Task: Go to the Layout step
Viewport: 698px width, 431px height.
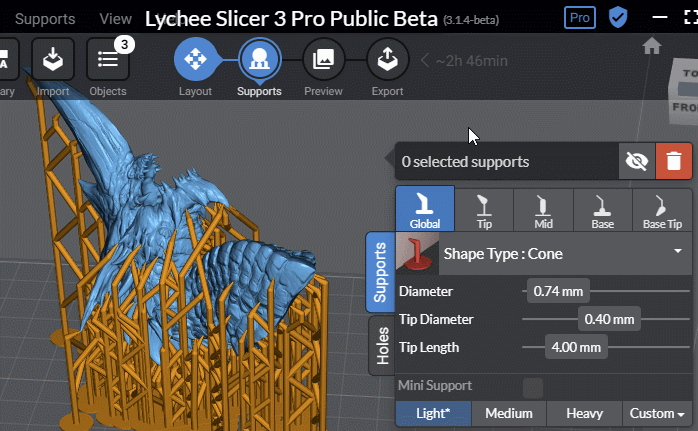Action: point(195,59)
